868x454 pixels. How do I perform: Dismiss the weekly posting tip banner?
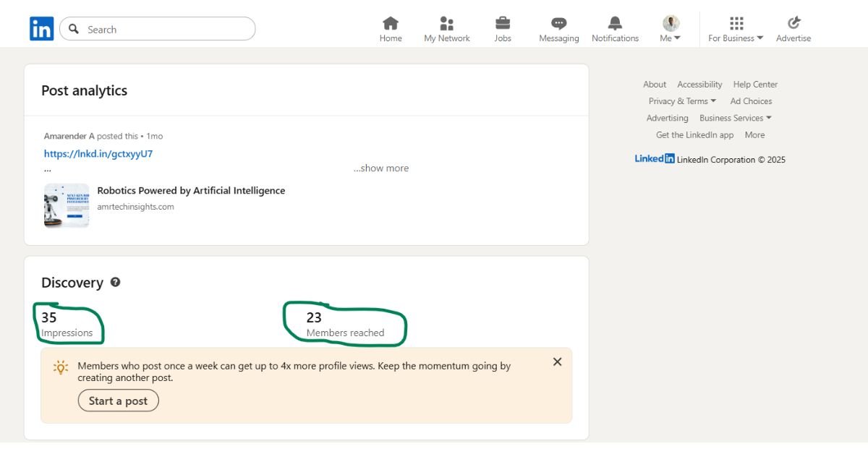(557, 362)
